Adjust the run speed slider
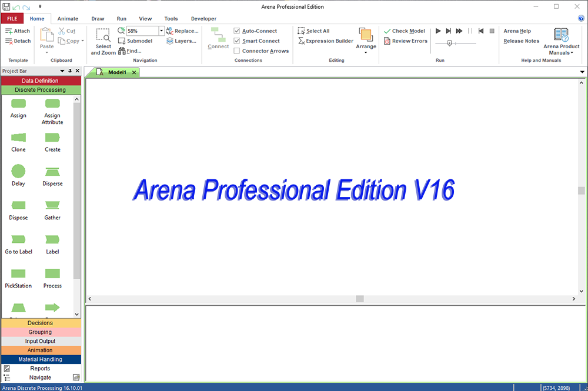 point(450,43)
